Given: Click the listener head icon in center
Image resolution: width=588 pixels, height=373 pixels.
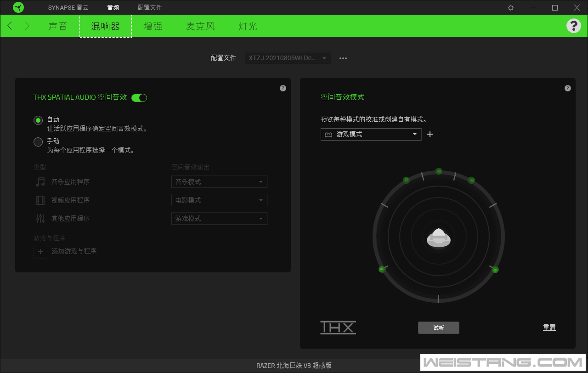Looking at the screenshot, I should click(439, 238).
